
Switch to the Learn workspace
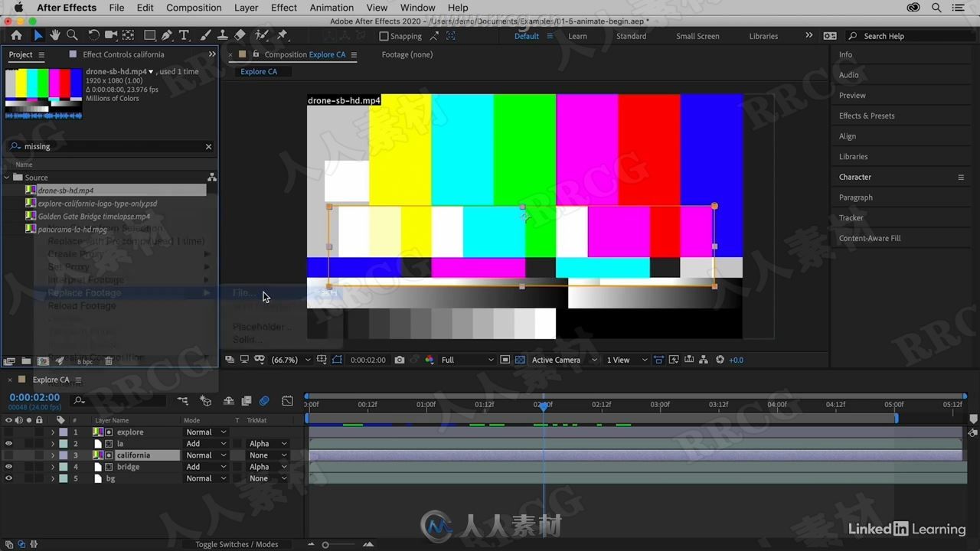(577, 36)
